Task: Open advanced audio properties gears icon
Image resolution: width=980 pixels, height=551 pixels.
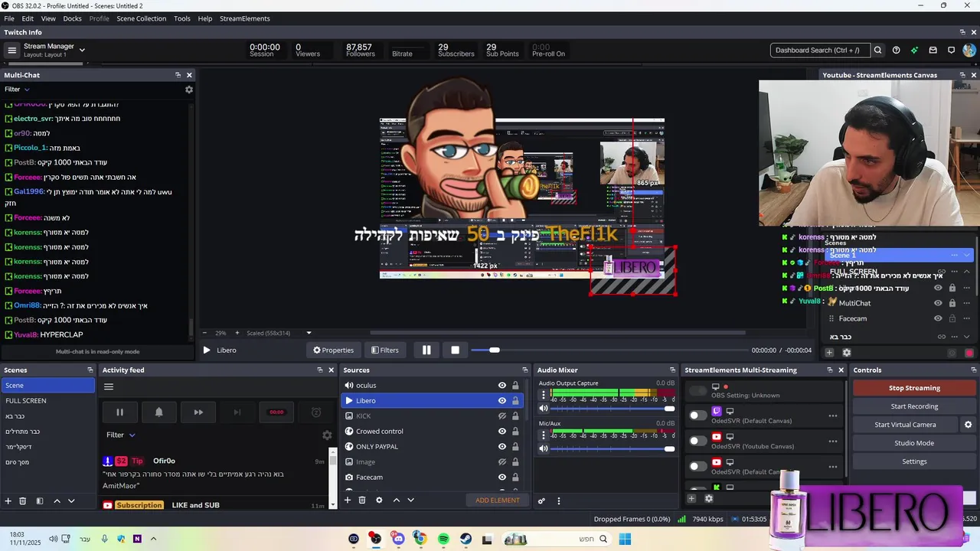Action: click(x=541, y=501)
